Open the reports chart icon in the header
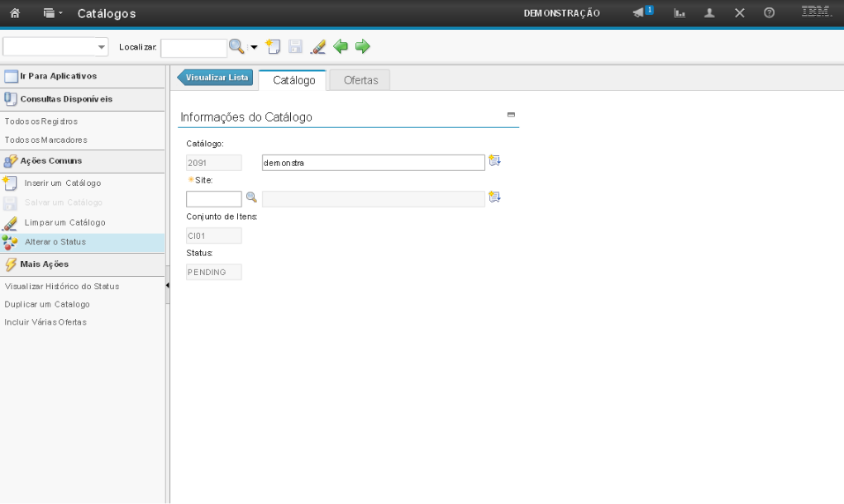 click(x=679, y=13)
